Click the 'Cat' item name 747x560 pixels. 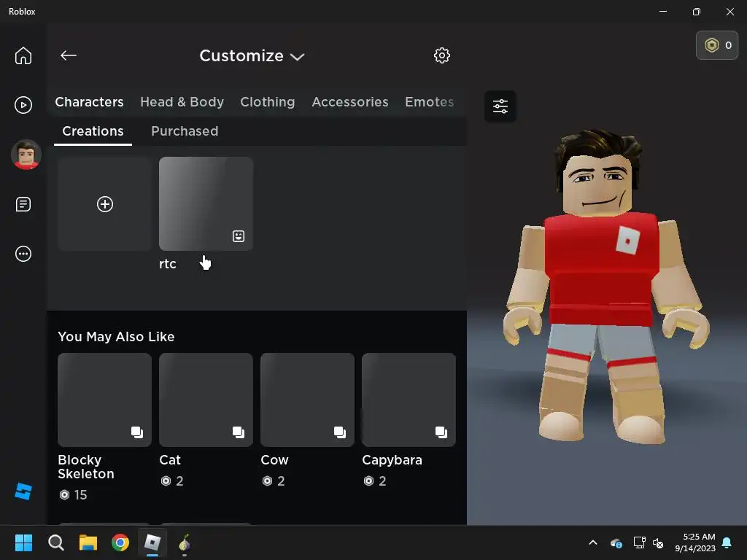169,460
